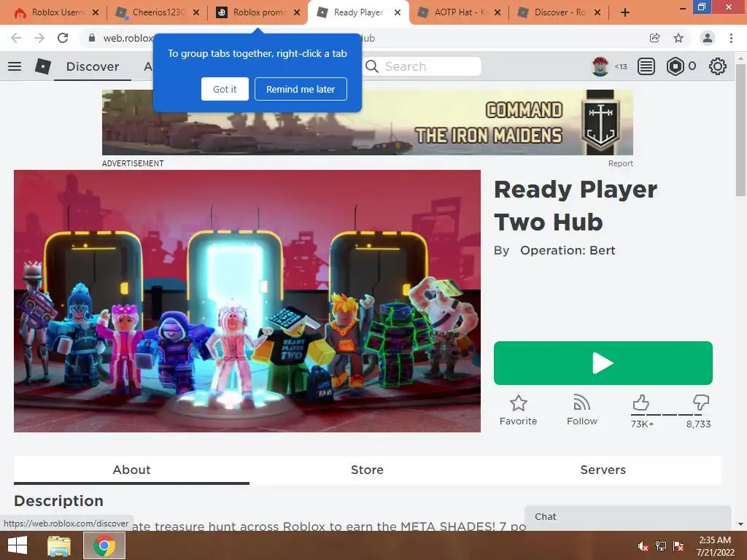Bookmark page with the star icon
The image size is (747, 560).
[678, 38]
